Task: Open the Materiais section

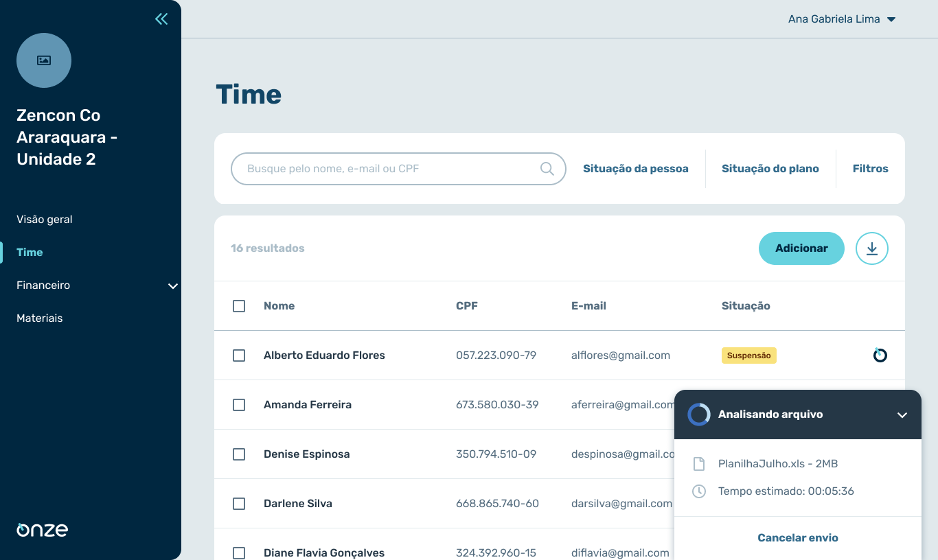Action: 38,318
